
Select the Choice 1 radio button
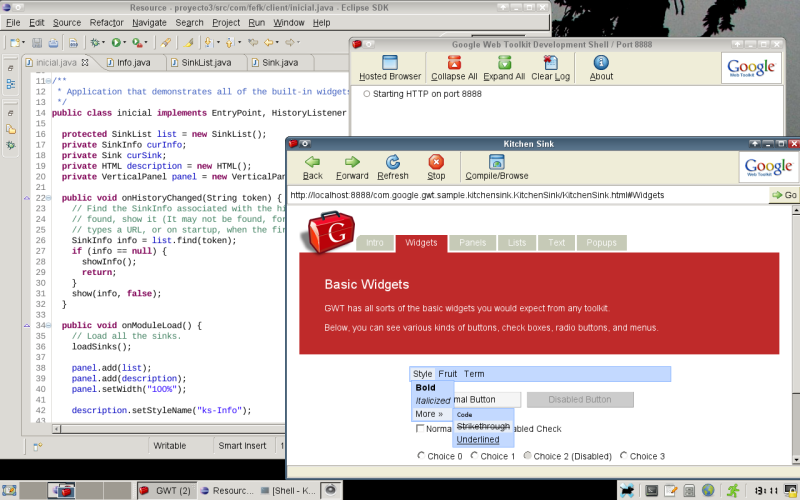pyautogui.click(x=474, y=455)
